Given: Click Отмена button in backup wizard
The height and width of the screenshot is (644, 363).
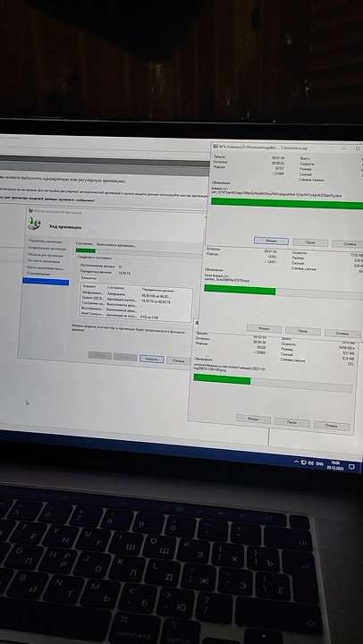Looking at the screenshot, I should (x=178, y=360).
